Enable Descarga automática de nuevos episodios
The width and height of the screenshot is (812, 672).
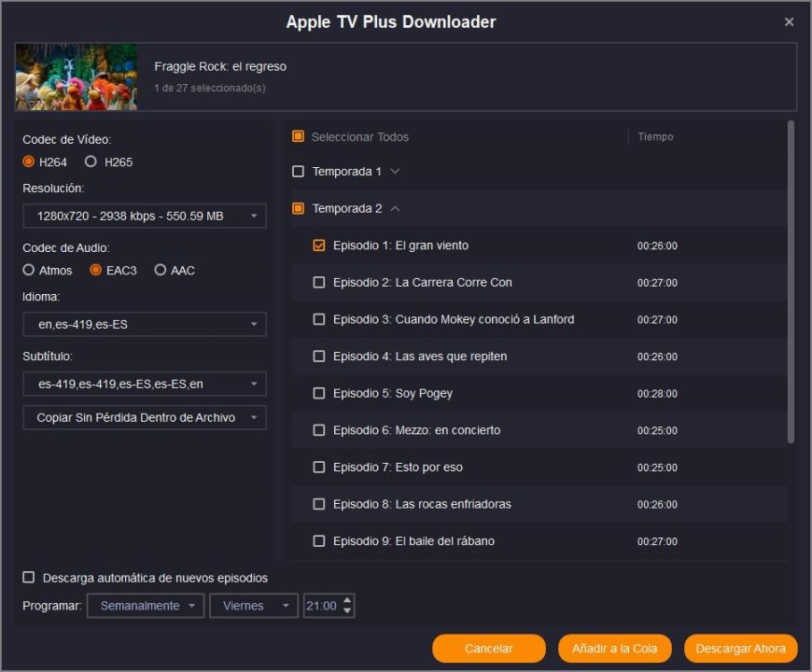pyautogui.click(x=29, y=578)
